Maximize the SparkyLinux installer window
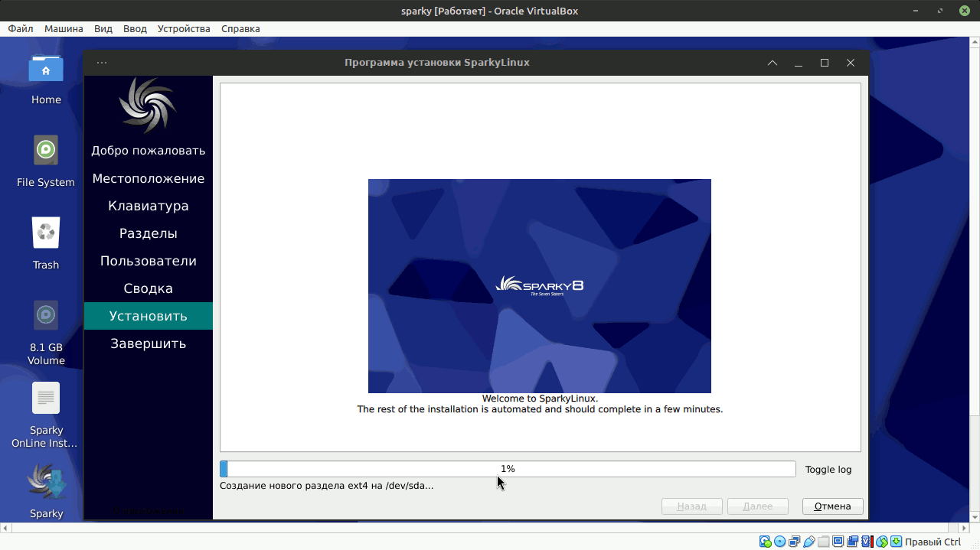Screen dimensions: 980x550 pyautogui.click(x=825, y=63)
